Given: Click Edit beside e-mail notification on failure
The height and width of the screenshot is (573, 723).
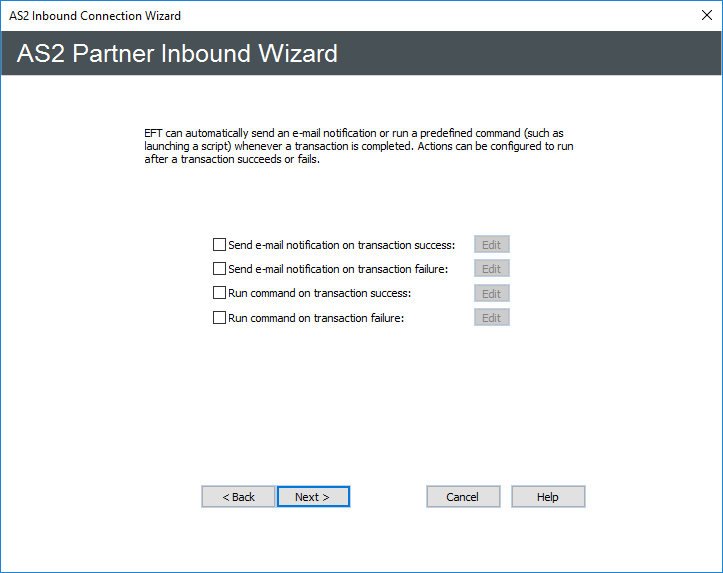Looking at the screenshot, I should (491, 269).
